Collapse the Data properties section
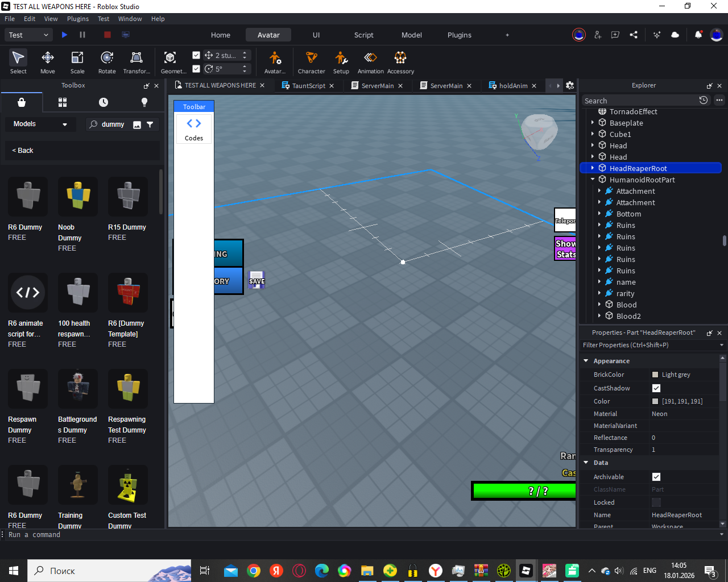Viewport: 728px width, 582px height. tap(586, 463)
